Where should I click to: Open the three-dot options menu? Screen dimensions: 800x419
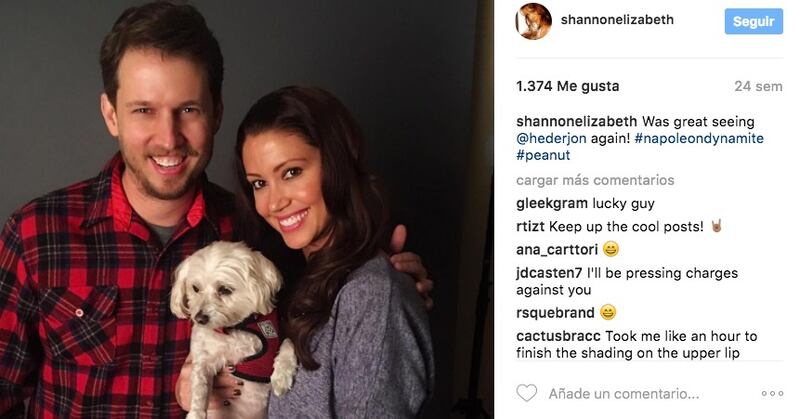pyautogui.click(x=772, y=393)
